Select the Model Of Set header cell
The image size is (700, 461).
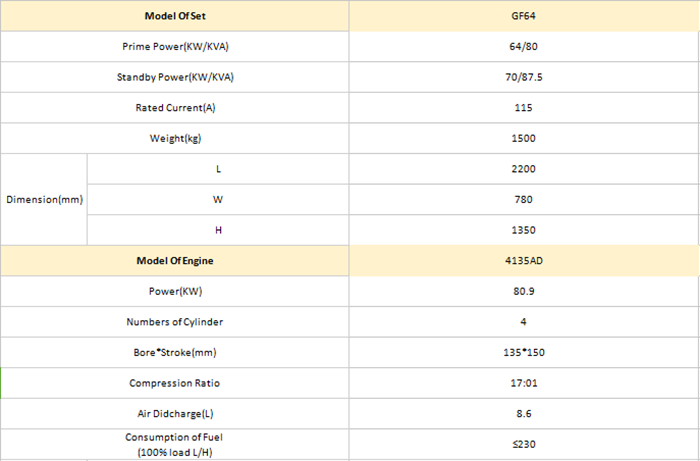click(x=175, y=16)
